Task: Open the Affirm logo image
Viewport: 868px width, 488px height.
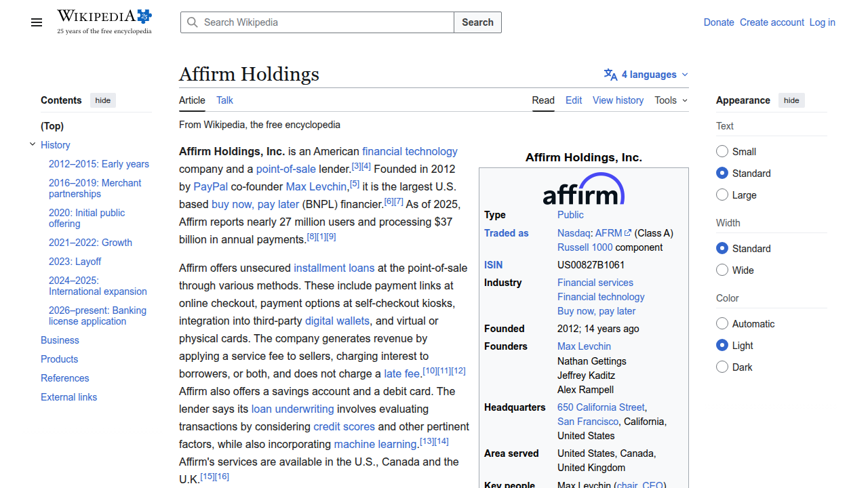Action: coord(584,188)
